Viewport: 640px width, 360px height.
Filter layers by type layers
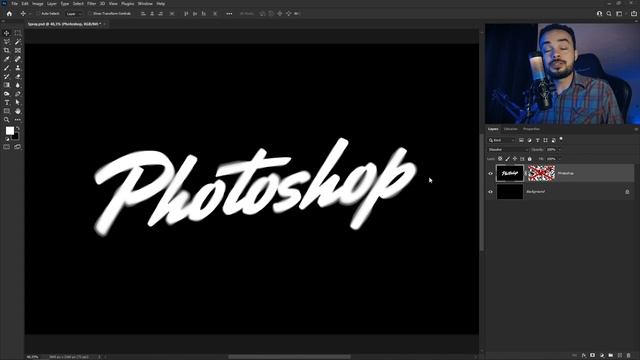point(537,140)
